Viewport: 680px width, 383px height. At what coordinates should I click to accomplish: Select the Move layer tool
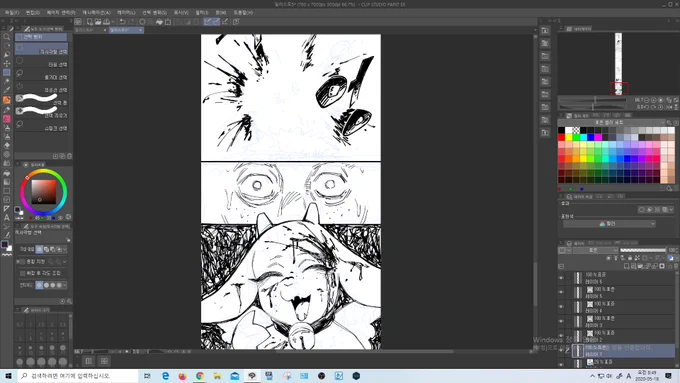tap(7, 64)
